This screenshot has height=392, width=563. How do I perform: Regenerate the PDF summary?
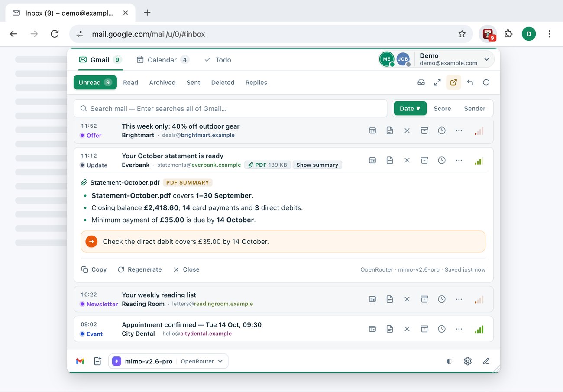pos(139,269)
